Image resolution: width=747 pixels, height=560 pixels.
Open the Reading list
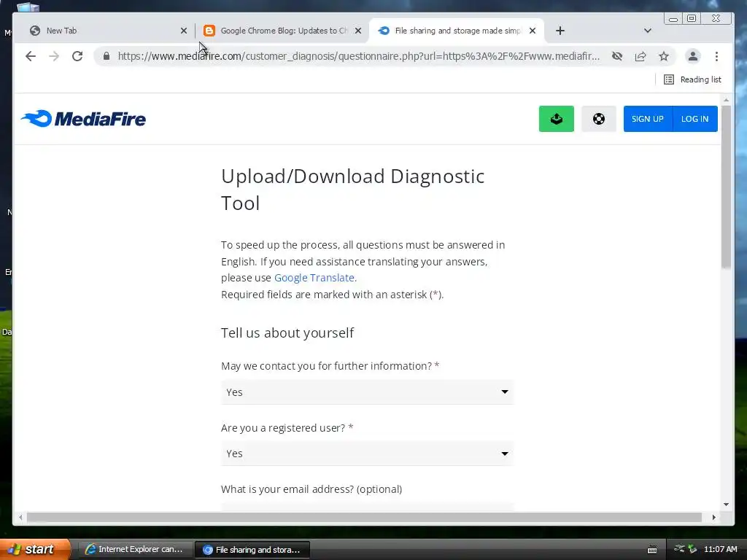(x=692, y=79)
